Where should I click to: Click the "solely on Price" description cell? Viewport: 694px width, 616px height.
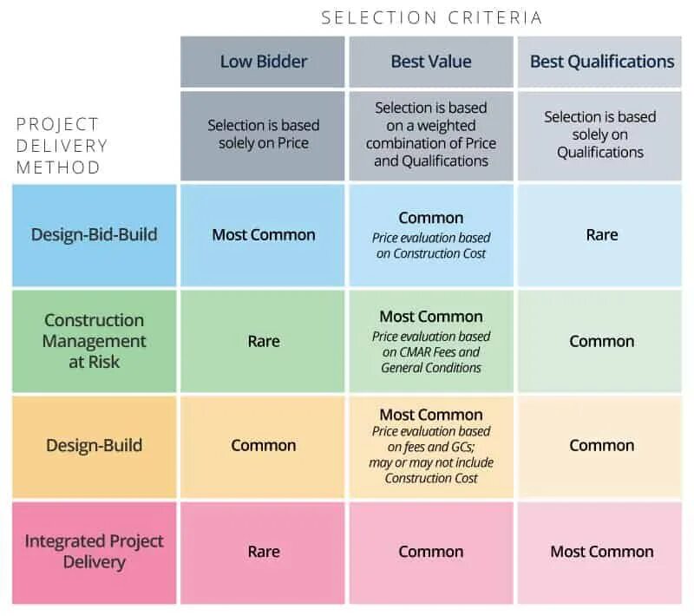[x=263, y=134]
